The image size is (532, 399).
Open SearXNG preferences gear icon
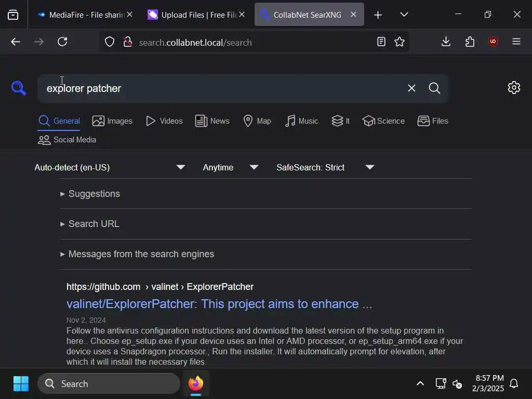(514, 87)
